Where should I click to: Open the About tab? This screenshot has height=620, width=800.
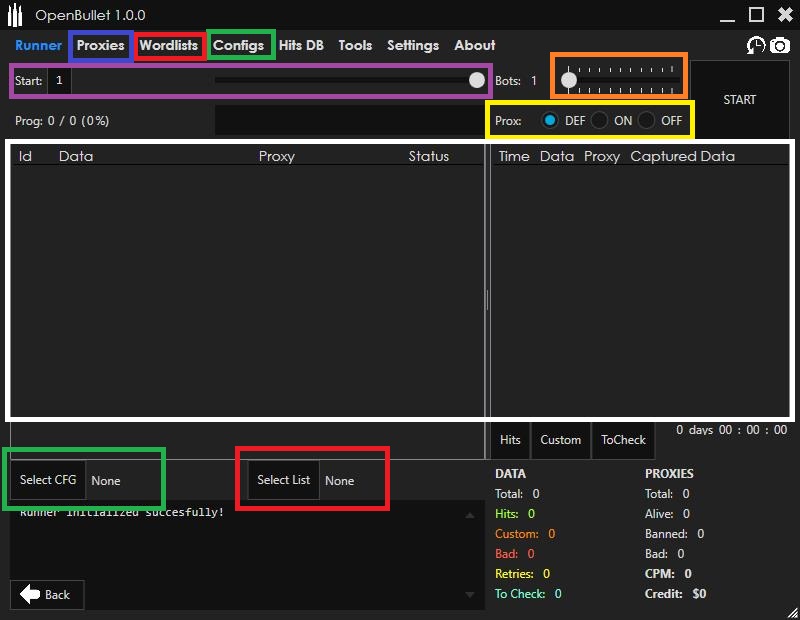[474, 45]
